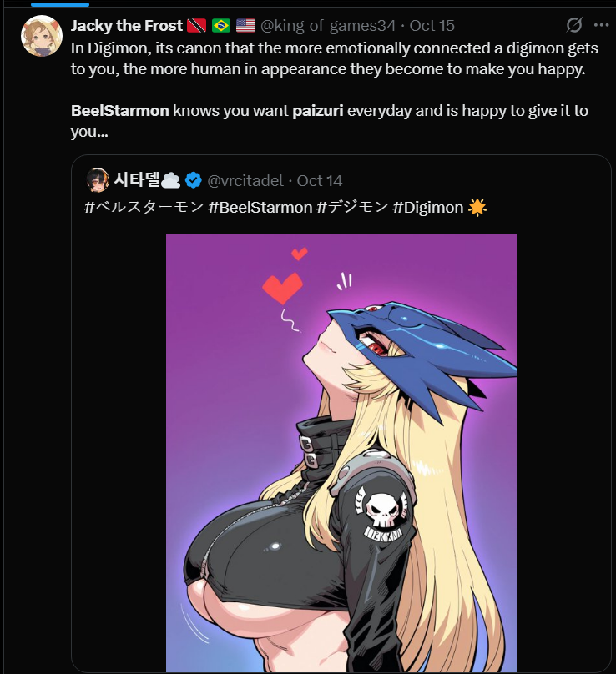Click the main tweet body text

[x=335, y=90]
